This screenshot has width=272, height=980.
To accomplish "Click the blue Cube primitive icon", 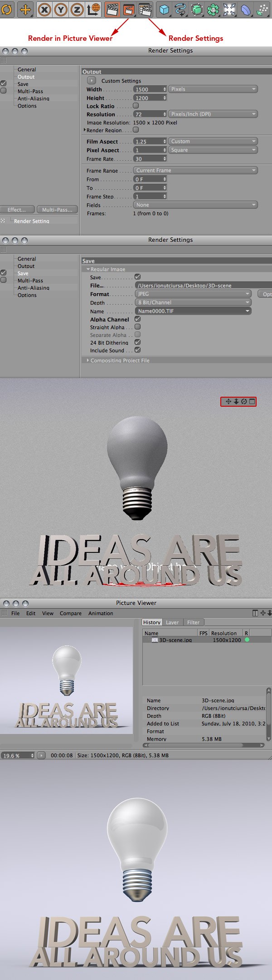I will tap(165, 10).
